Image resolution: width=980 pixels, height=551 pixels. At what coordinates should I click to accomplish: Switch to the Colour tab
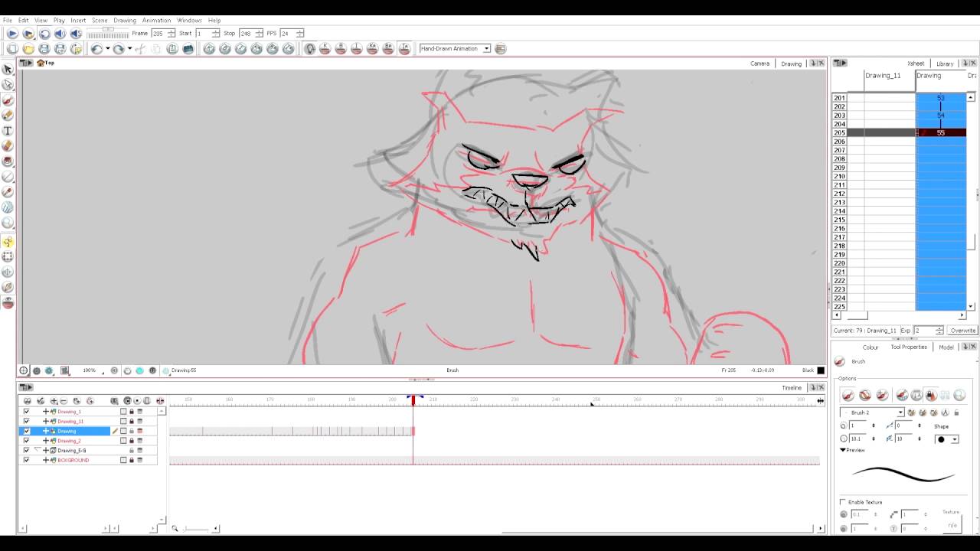click(870, 347)
